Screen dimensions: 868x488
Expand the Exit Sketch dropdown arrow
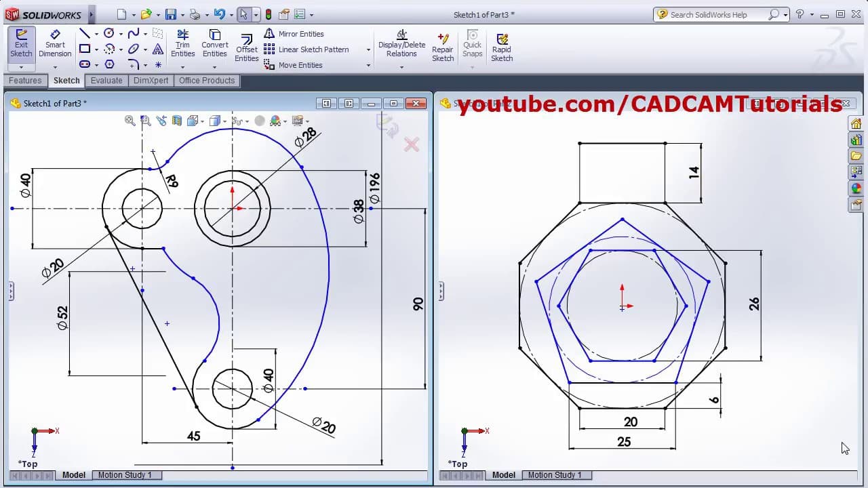[x=21, y=67]
